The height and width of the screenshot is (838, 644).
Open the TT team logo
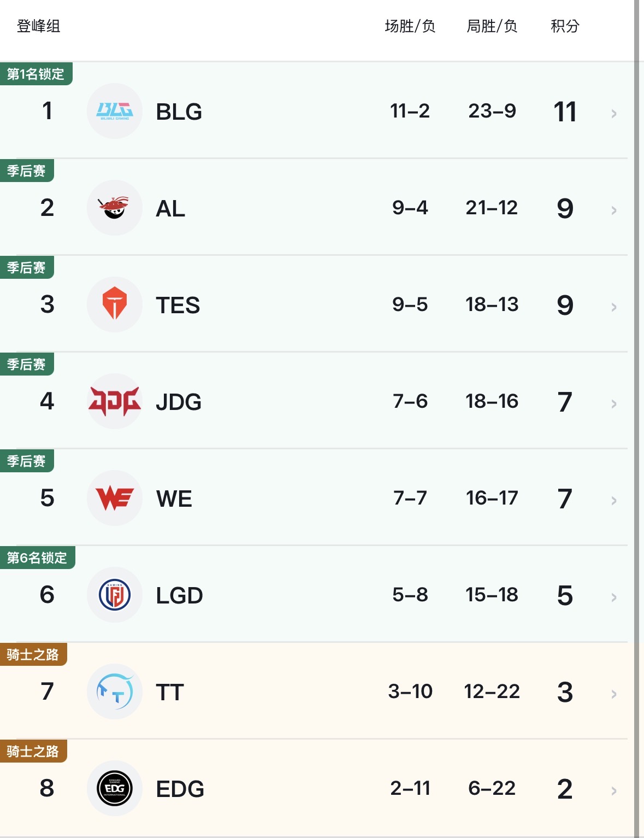pos(115,692)
